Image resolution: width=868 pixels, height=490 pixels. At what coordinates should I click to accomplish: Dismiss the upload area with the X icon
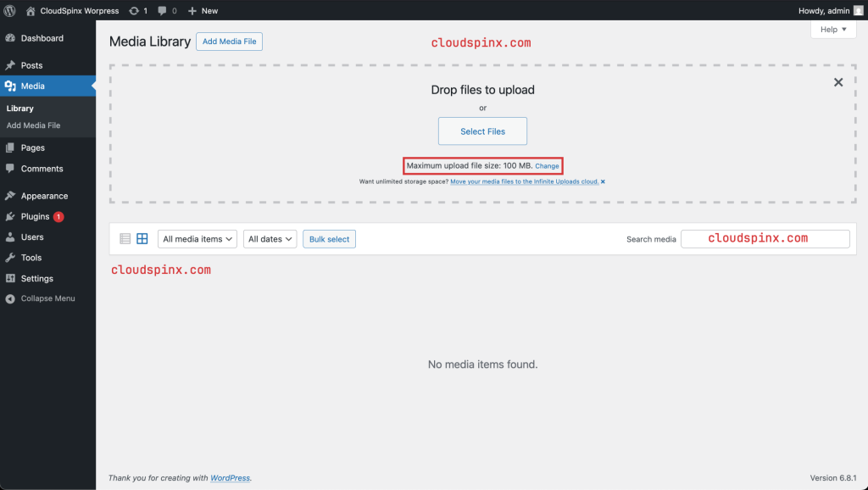point(837,82)
